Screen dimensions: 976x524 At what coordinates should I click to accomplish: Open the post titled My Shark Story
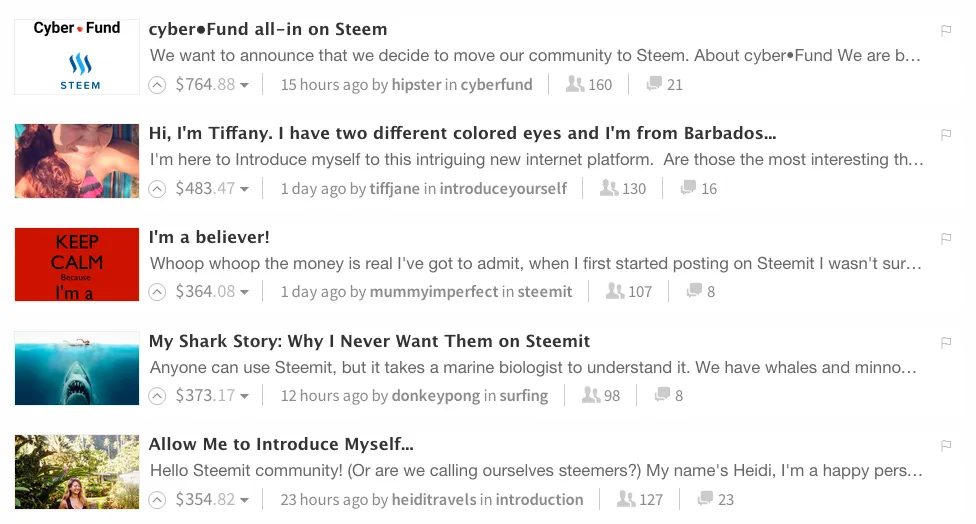pos(369,341)
